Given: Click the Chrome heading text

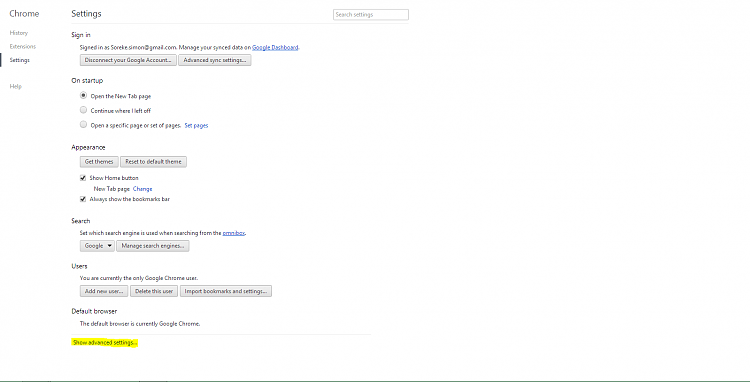Looking at the screenshot, I should coord(24,14).
